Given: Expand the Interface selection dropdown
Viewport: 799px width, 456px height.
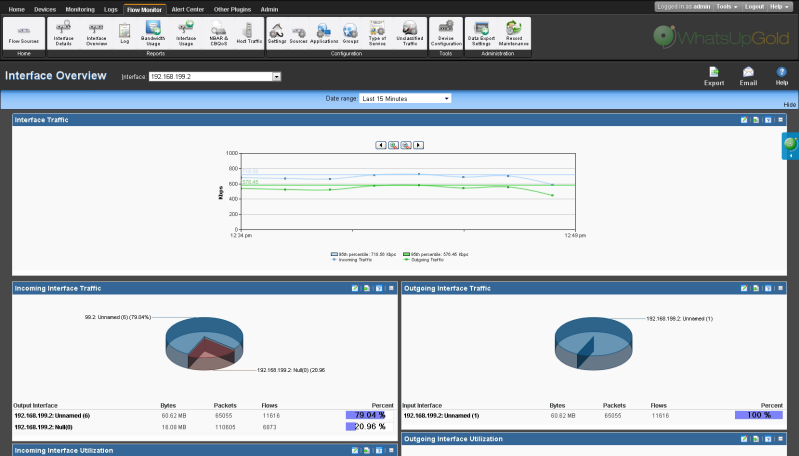Looking at the screenshot, I should coord(277,76).
